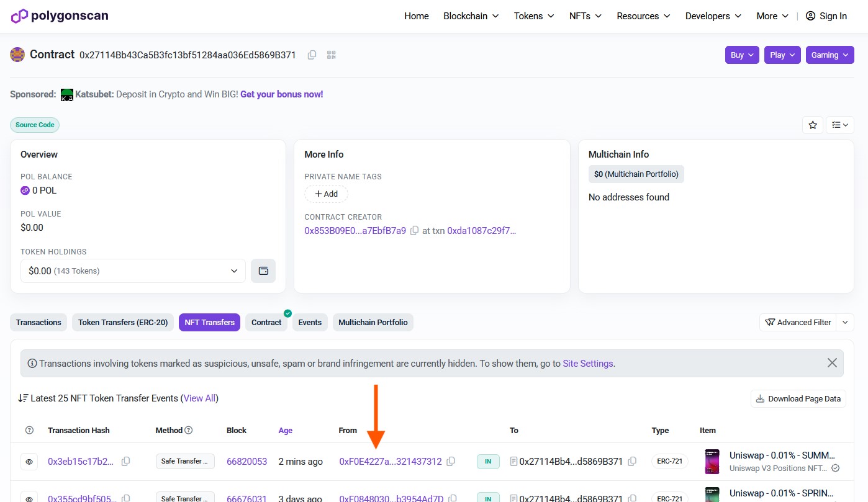Star this contract to add to watchlist

(813, 125)
